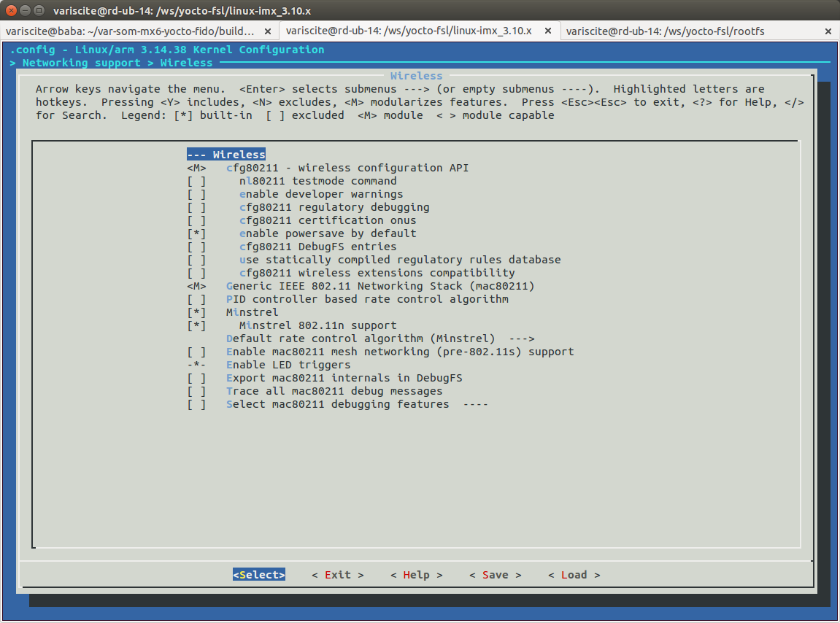Viewport: 840px width, 623px height.
Task: Click the Save button
Action: click(x=495, y=575)
